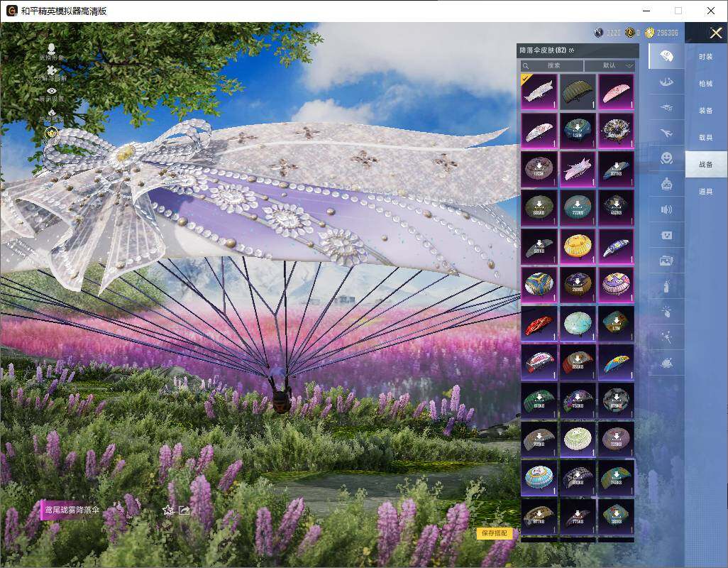
Task: Switch to the 道具 items tab
Action: point(706,192)
